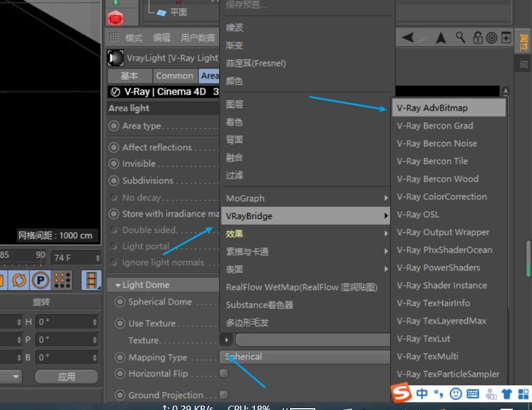This screenshot has height=410, width=532.
Task: Choose V-Ray TexParticleSampler shader
Action: [x=449, y=374]
